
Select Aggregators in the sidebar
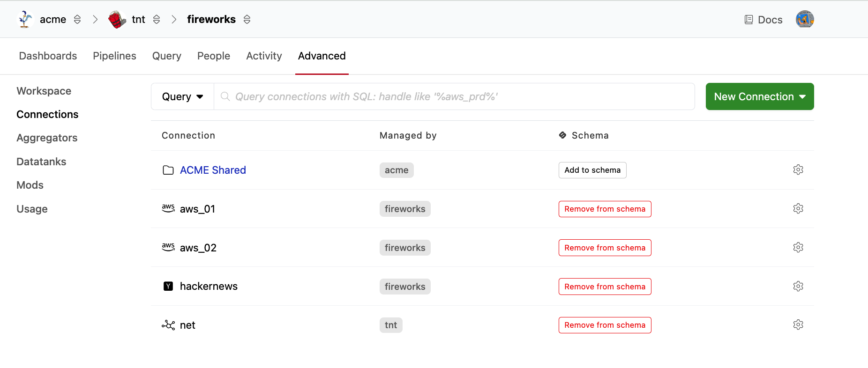pyautogui.click(x=47, y=138)
